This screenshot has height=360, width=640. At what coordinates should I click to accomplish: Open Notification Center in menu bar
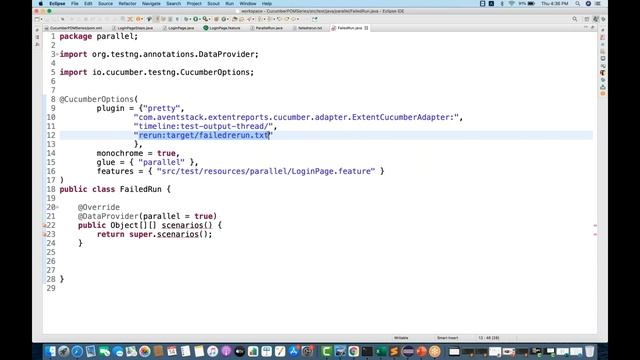pyautogui.click(x=598, y=4)
